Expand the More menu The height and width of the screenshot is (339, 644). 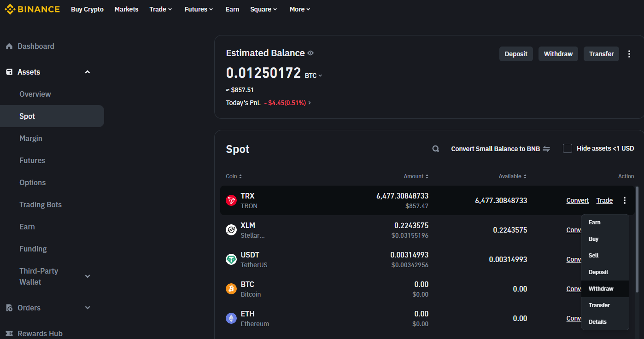(x=300, y=9)
